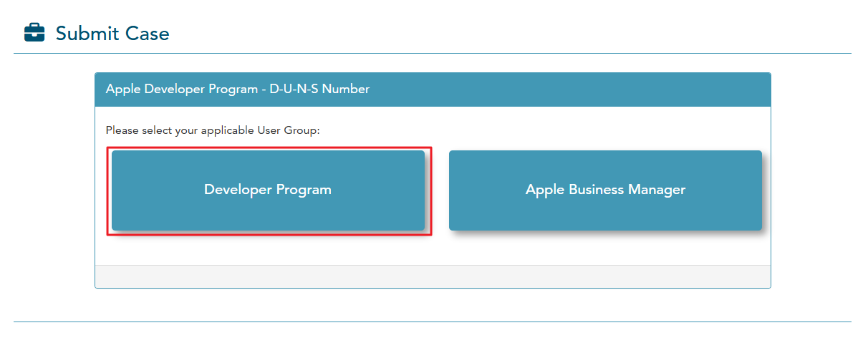Choose the Apple Business Manager button
Viewport: 868px width, 348px height.
pyautogui.click(x=605, y=190)
